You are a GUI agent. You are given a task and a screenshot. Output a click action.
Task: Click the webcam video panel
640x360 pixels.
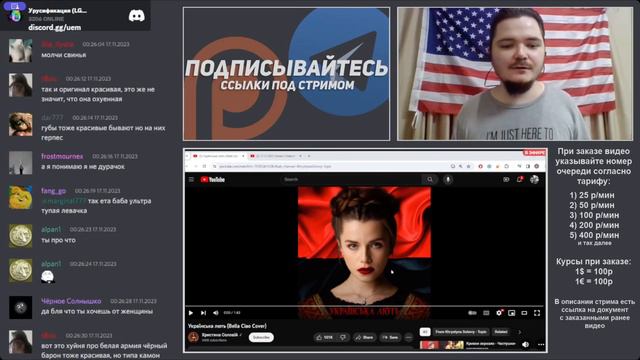click(x=515, y=74)
